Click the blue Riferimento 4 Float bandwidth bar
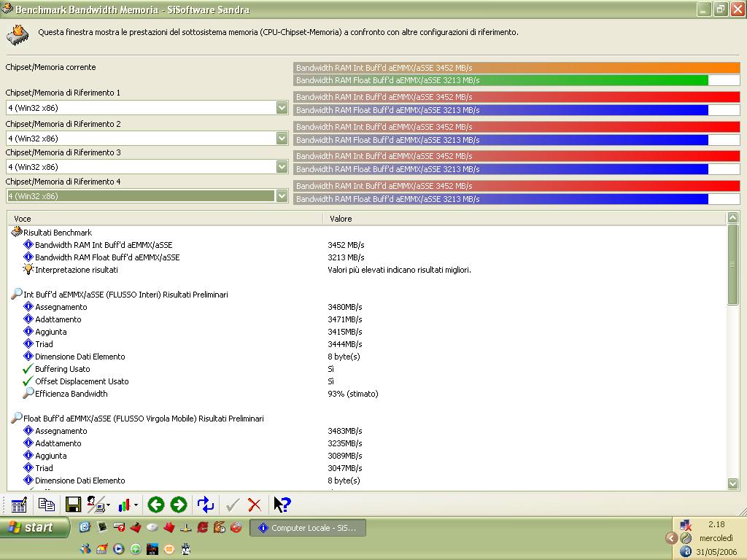Viewport: 747px width, 560px height. 500,199
